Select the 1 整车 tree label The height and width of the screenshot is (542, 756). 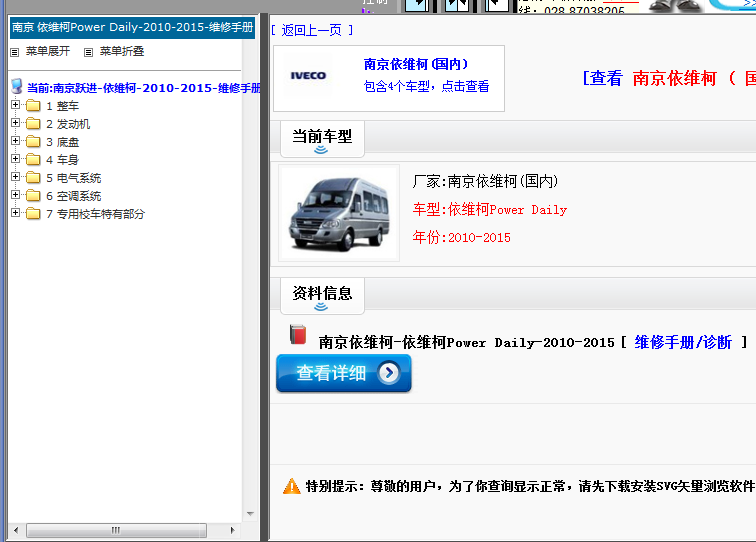coord(63,106)
